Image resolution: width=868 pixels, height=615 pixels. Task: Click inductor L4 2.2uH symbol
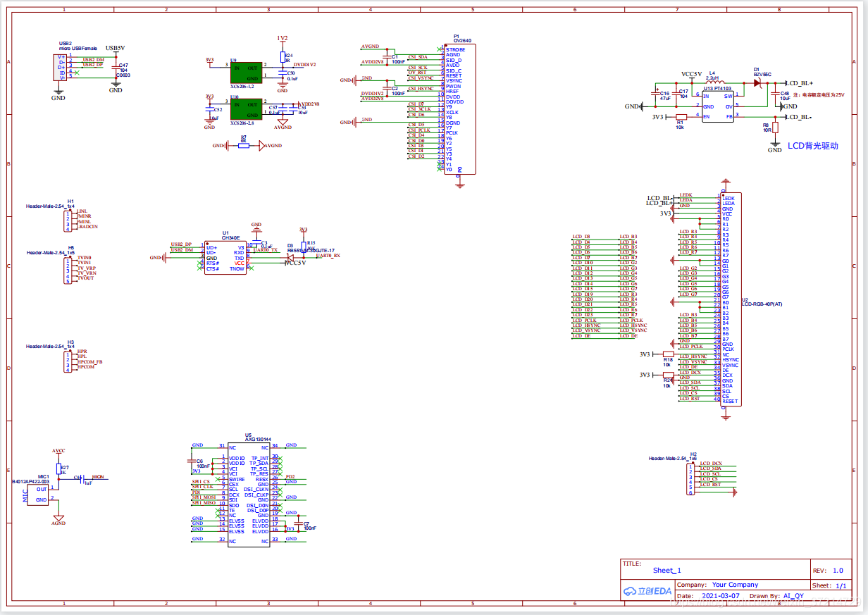[x=712, y=80]
